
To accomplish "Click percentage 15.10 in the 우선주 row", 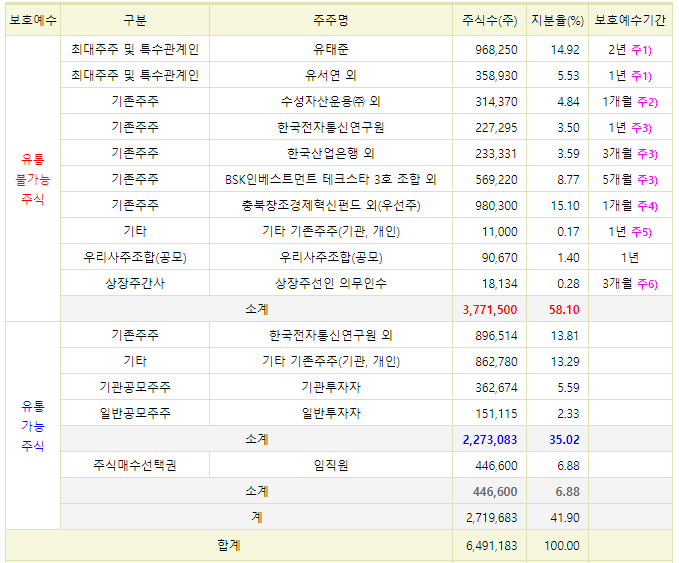I will pyautogui.click(x=565, y=206).
